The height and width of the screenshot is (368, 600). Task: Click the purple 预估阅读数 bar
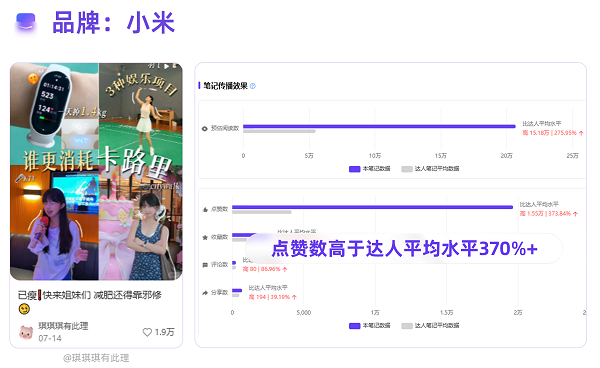click(x=379, y=126)
